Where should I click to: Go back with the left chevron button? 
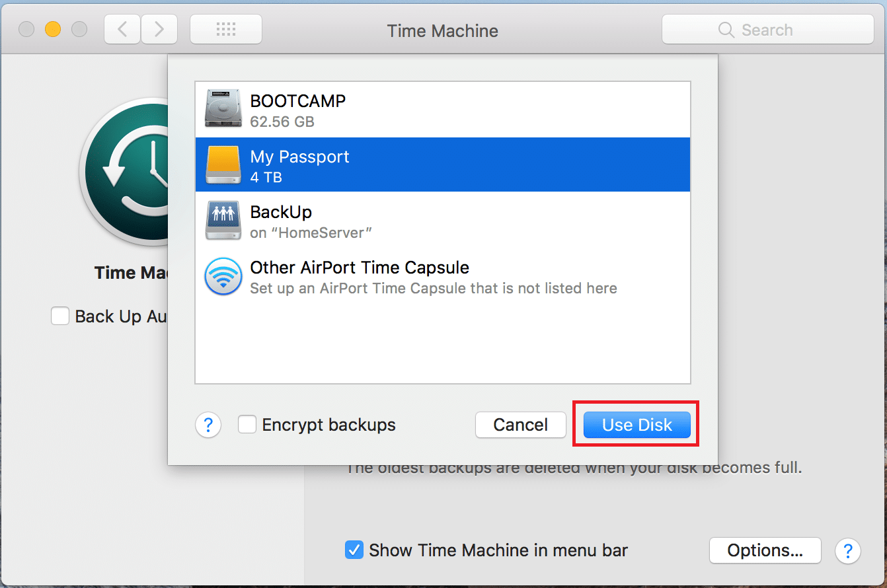122,30
